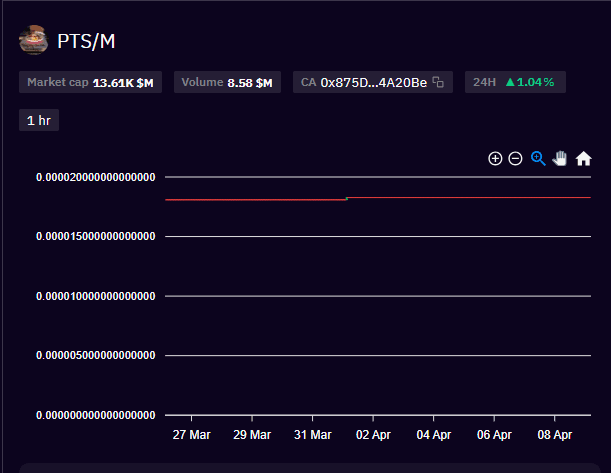Click the 27 Mar date label
611x473 pixels.
(191, 435)
